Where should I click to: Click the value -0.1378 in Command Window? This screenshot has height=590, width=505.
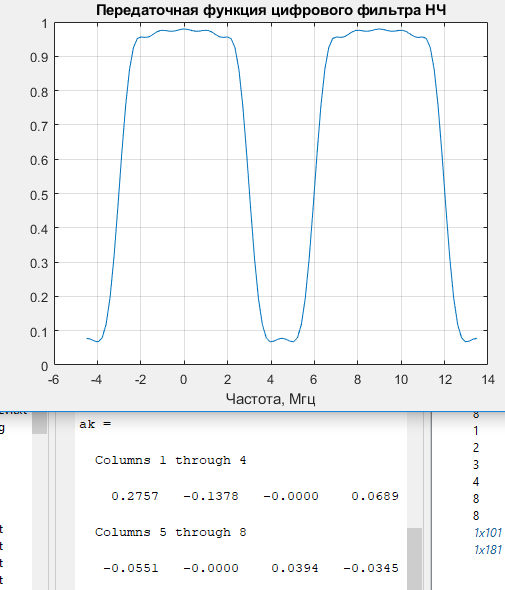[x=211, y=496]
